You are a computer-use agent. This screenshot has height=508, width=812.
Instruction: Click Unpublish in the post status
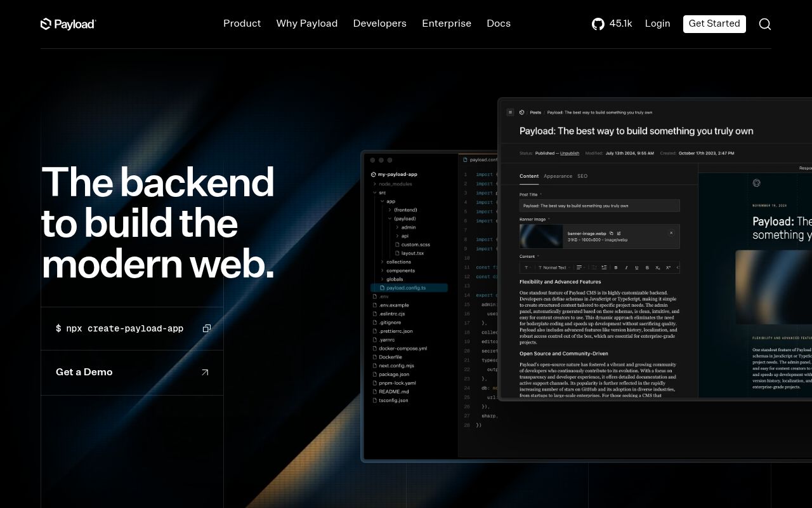tap(570, 153)
